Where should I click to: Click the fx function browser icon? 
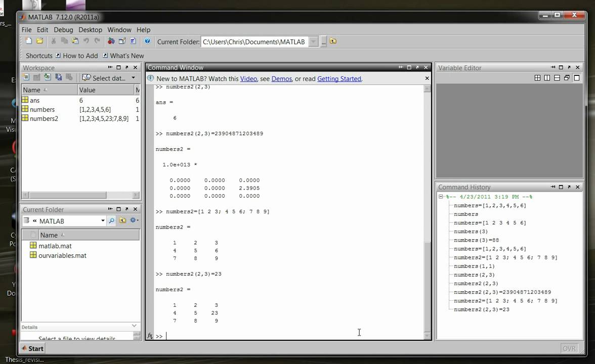pyautogui.click(x=150, y=336)
